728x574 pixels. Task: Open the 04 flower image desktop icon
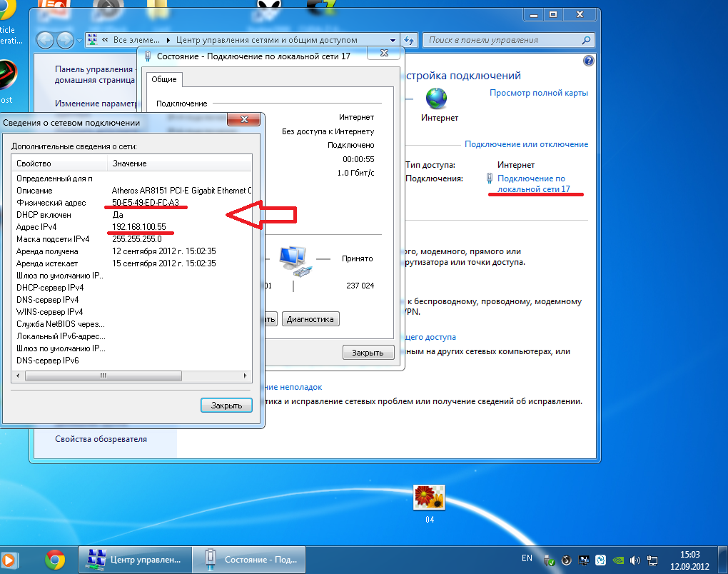[x=430, y=498]
